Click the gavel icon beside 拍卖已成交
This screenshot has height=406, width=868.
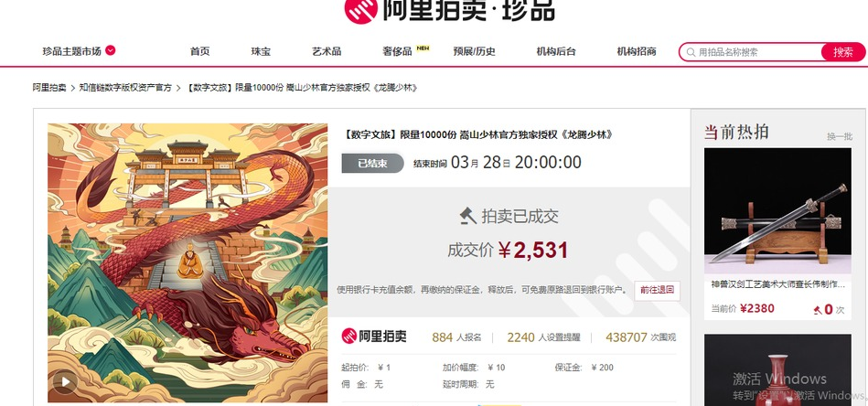point(467,216)
